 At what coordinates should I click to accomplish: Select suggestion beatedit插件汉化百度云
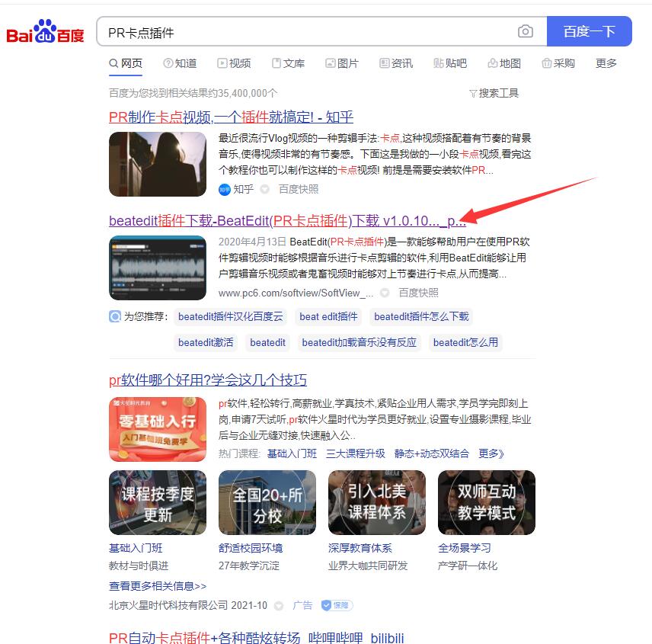tap(230, 316)
